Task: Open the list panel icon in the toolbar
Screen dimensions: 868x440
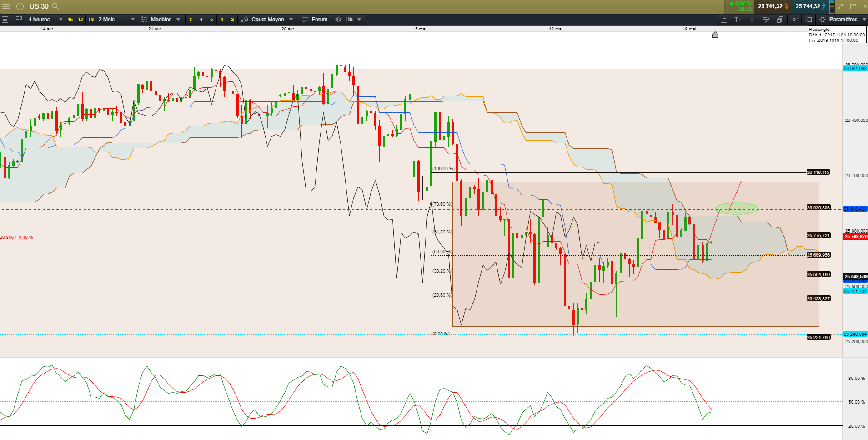Action: point(5,20)
